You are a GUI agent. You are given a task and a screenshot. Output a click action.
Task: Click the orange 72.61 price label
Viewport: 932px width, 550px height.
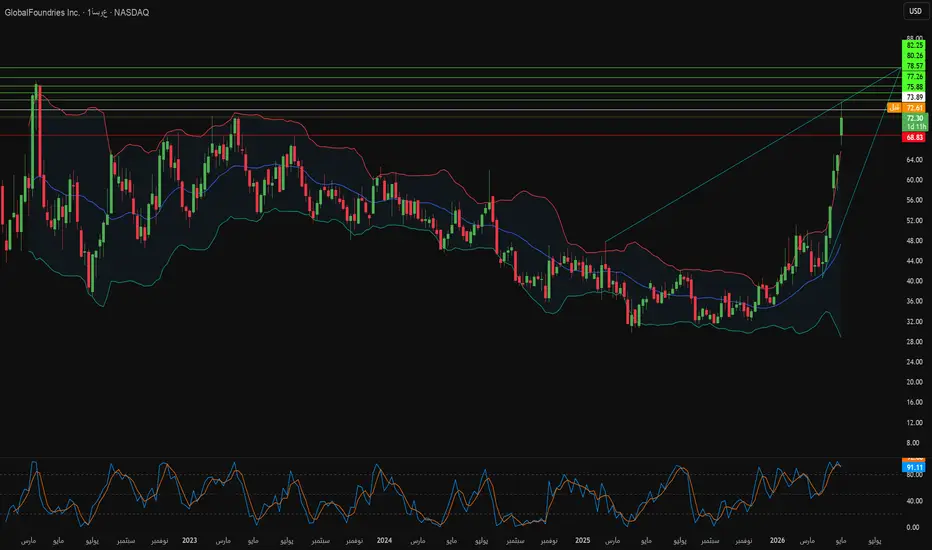pyautogui.click(x=914, y=108)
